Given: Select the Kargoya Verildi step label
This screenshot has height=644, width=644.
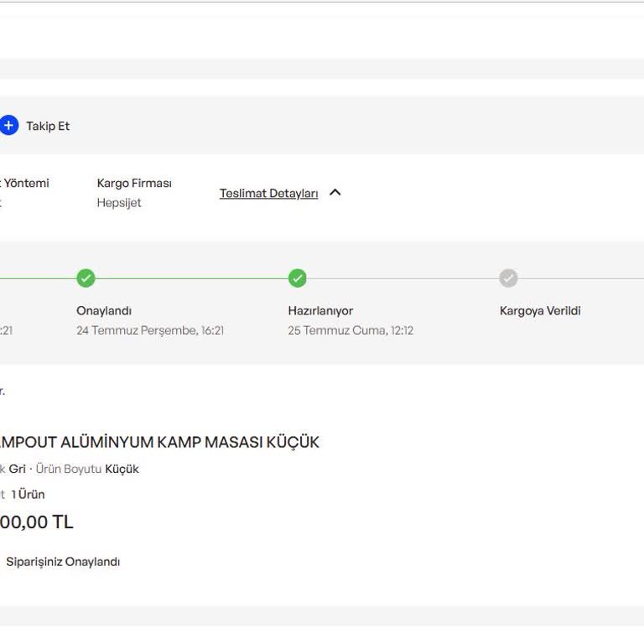Looking at the screenshot, I should point(540,311).
